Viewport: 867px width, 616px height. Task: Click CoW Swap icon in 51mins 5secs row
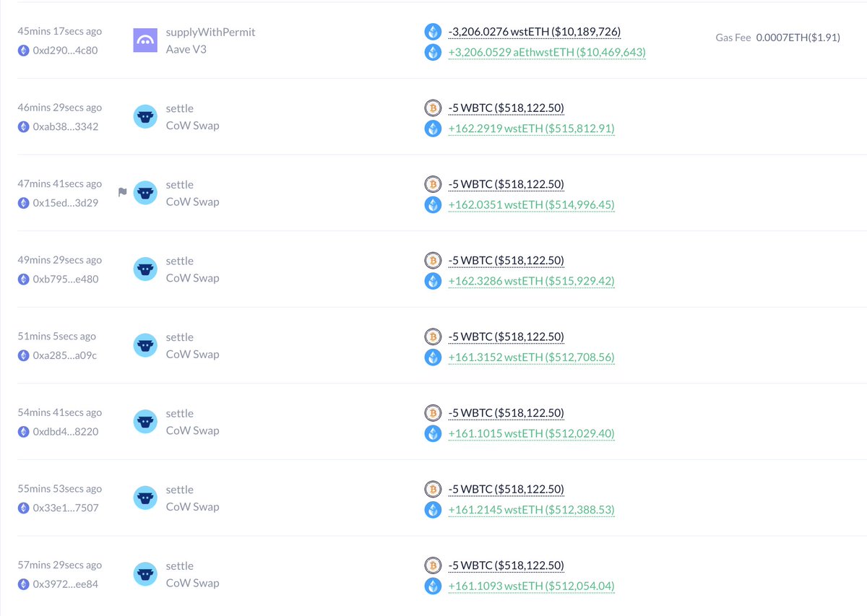[145, 345]
